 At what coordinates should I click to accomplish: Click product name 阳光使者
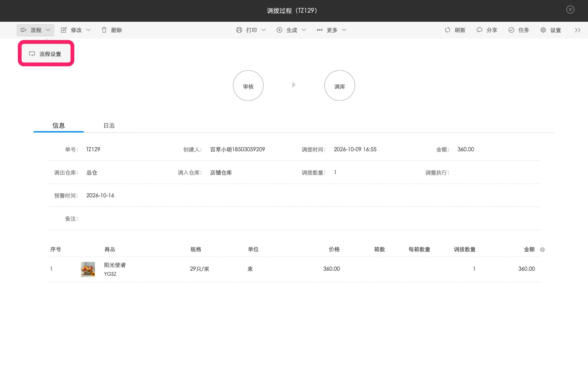click(x=115, y=265)
